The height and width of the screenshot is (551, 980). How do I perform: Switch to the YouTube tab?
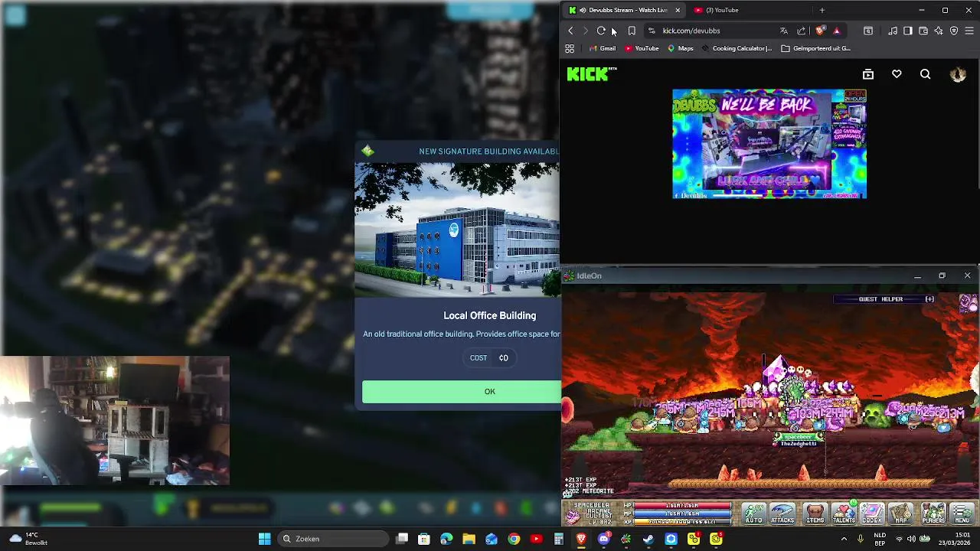(x=750, y=10)
